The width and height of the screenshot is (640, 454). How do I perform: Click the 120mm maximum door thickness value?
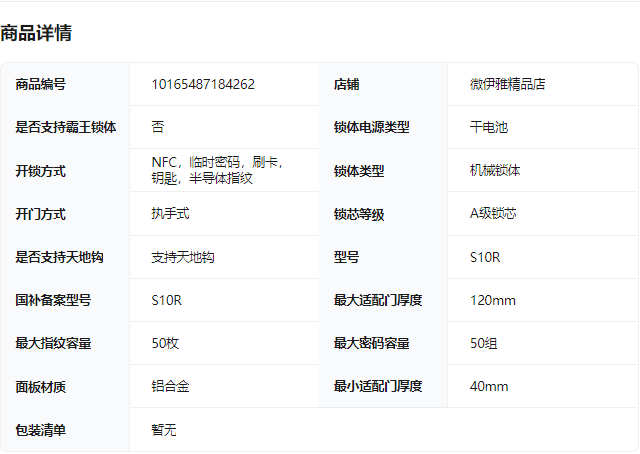(493, 300)
